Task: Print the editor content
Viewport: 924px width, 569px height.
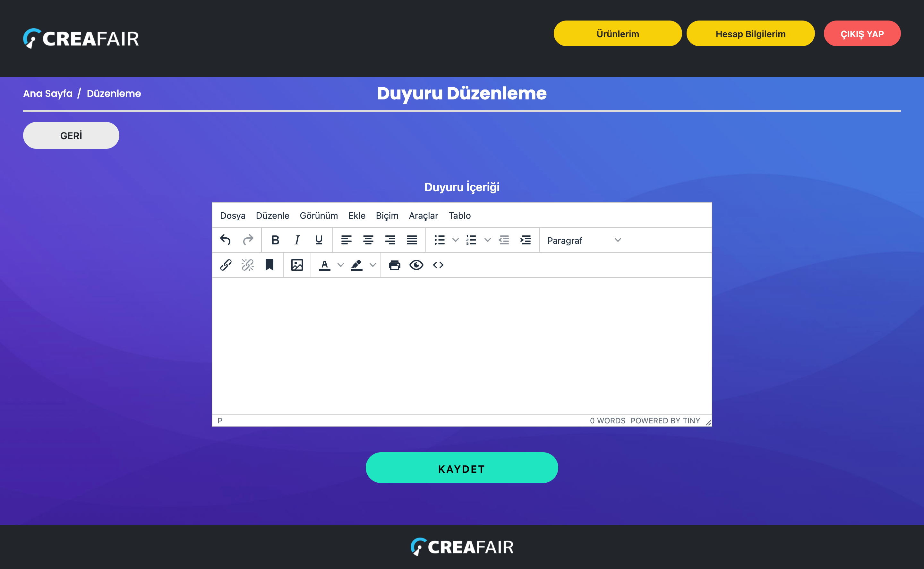Action: click(394, 265)
